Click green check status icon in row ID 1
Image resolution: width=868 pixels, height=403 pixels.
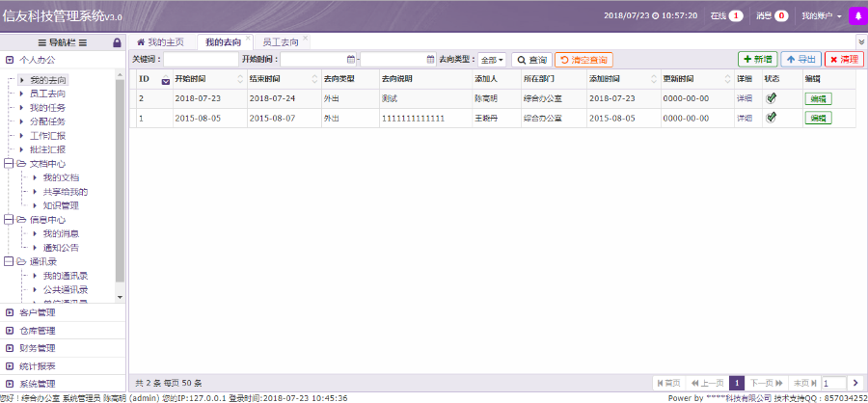[x=771, y=118]
